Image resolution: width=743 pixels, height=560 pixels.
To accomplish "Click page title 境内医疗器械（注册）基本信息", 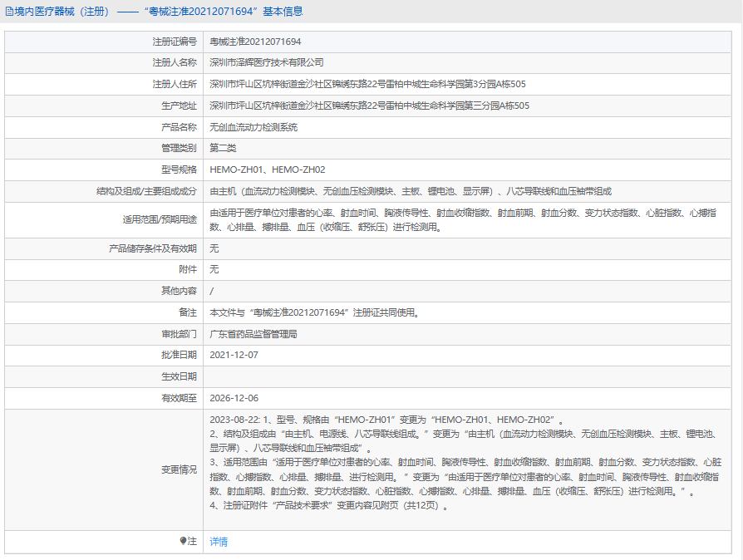I will (158, 12).
